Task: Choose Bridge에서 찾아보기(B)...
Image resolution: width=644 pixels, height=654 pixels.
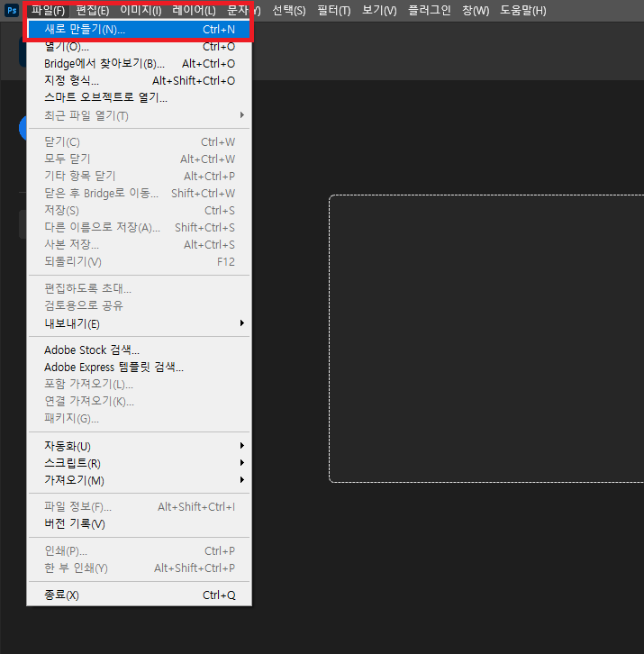Action: coord(139,64)
